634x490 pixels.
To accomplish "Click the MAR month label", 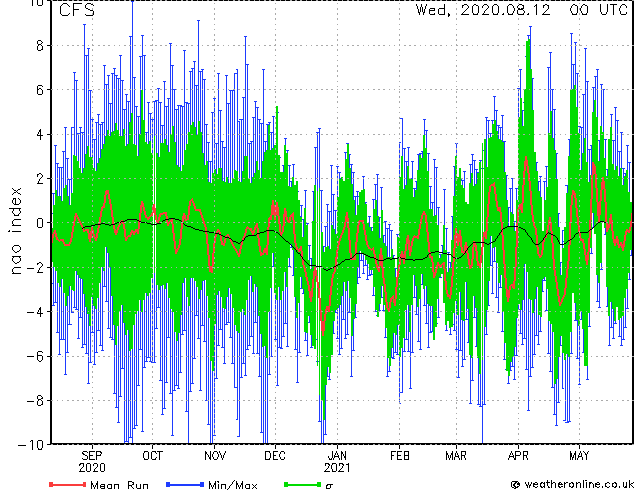I will (x=456, y=456).
